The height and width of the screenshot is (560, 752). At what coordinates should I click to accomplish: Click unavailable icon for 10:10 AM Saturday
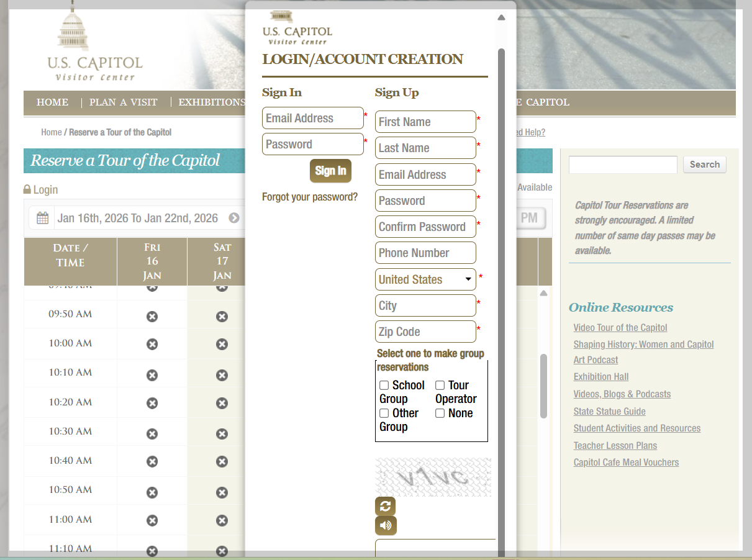click(222, 375)
